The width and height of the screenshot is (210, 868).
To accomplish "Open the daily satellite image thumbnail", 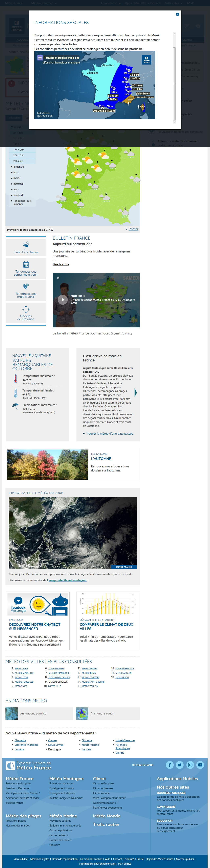I will click(73, 532).
